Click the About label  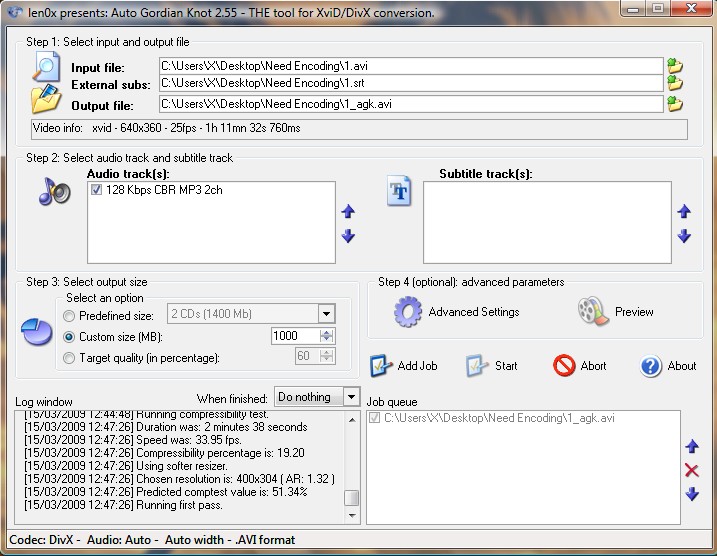click(x=681, y=366)
